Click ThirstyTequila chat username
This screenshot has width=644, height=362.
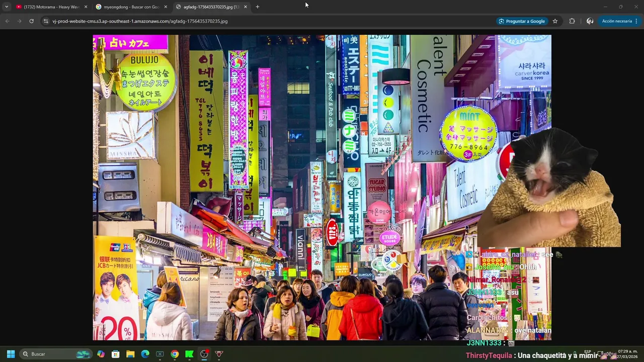(489, 355)
